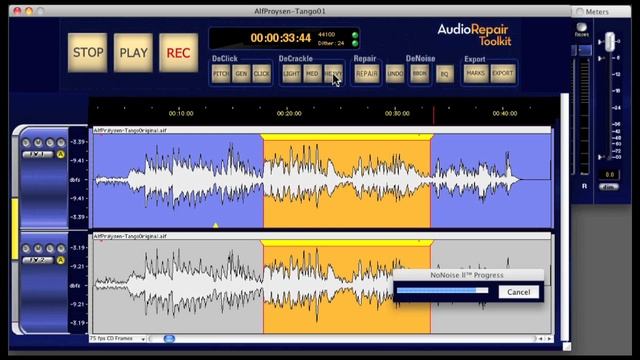Click the yellow track group strip

pos(15,229)
